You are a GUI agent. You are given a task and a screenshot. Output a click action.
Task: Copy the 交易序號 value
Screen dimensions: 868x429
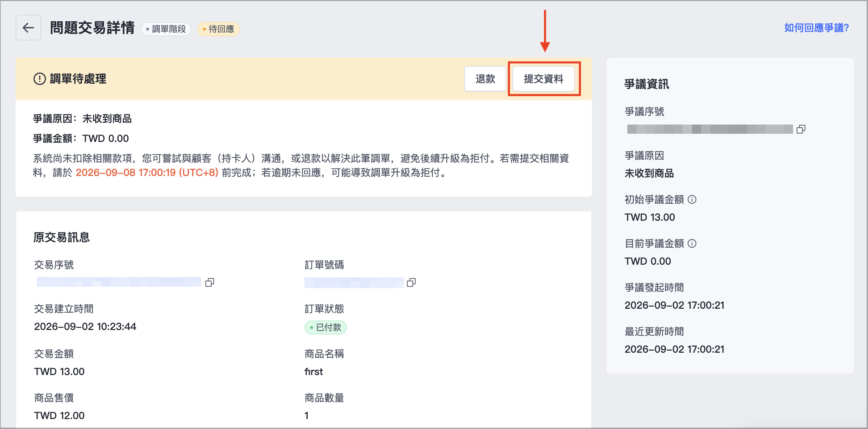(210, 282)
